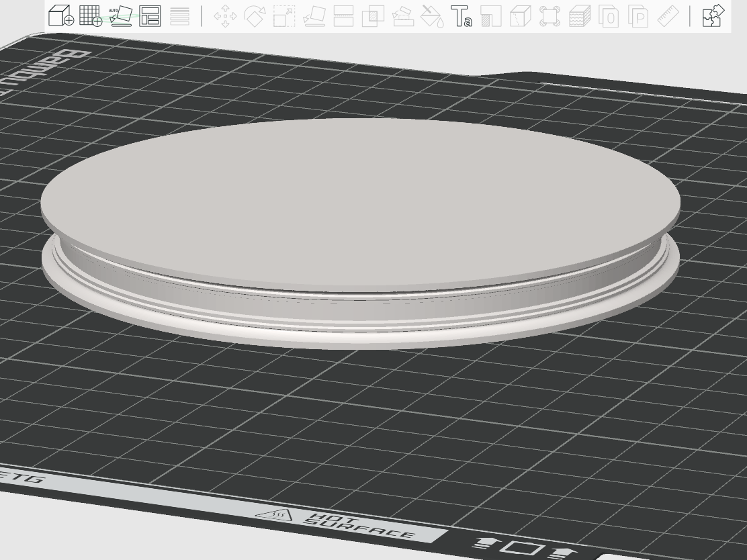
Task: Select the paint bucket Color painting tool
Action: click(x=432, y=15)
